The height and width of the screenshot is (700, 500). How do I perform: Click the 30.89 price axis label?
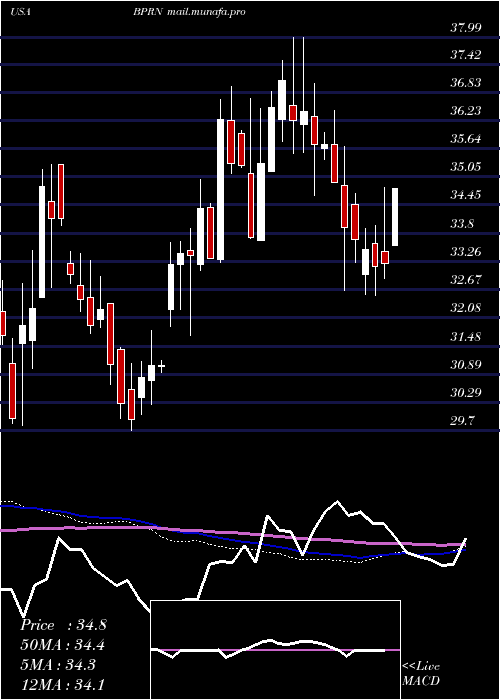point(466,365)
